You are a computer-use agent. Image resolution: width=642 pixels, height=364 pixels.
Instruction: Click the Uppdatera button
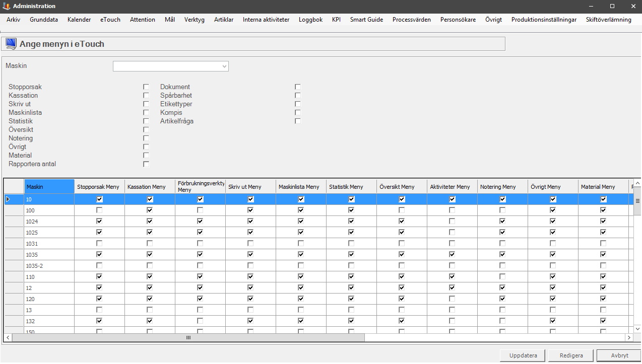pos(523,355)
